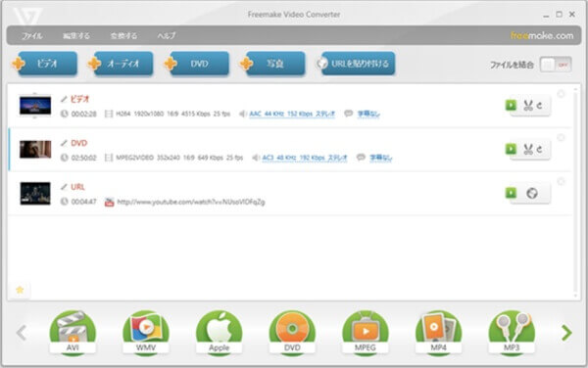Viewport: 588px width, 368px height.
Task: Toggle the ファイルを結合 join files switch
Action: tap(556, 65)
